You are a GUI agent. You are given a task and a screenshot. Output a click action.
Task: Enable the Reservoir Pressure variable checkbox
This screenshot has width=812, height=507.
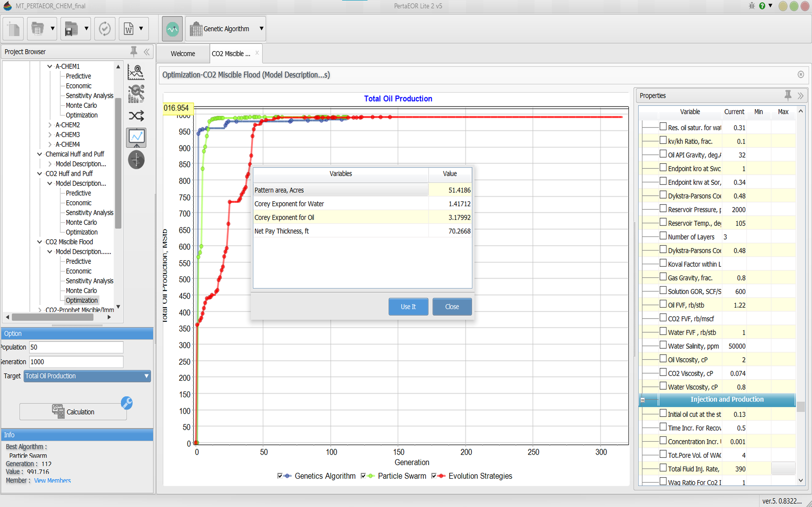663,209
